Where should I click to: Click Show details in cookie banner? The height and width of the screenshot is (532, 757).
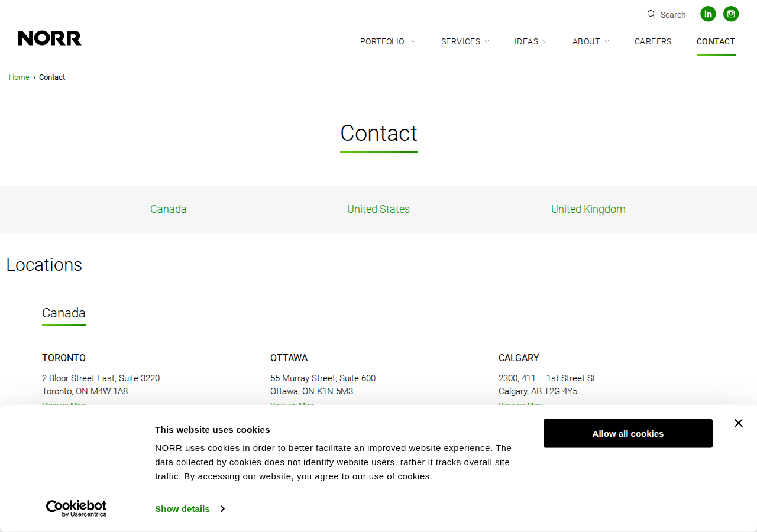[182, 509]
